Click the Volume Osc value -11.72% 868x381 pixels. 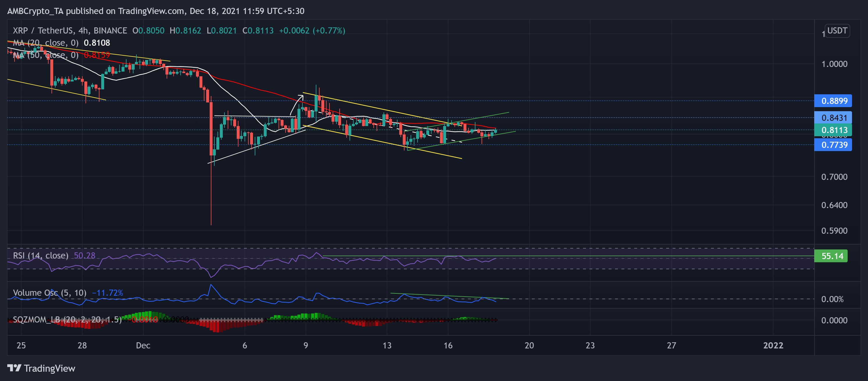click(108, 293)
